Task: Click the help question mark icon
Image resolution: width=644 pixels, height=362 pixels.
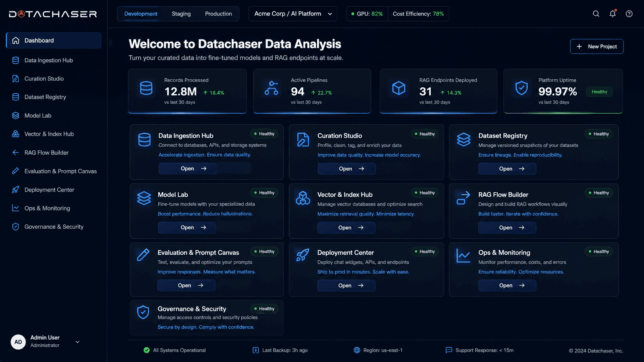Action: 629,14
